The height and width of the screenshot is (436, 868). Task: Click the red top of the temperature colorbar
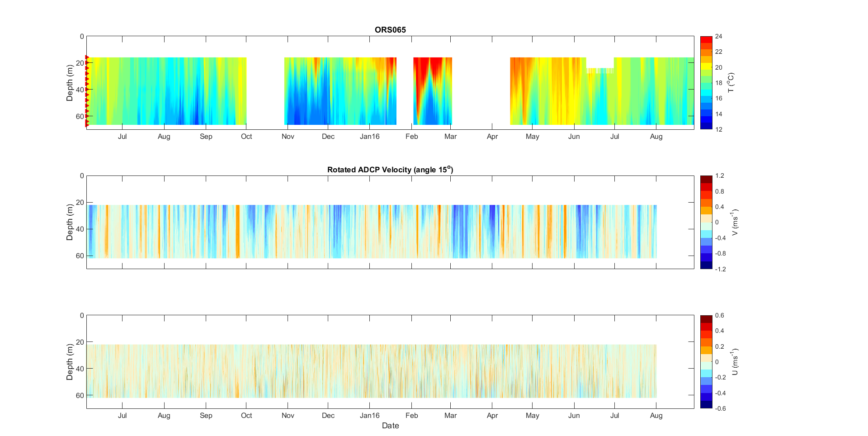pos(706,39)
